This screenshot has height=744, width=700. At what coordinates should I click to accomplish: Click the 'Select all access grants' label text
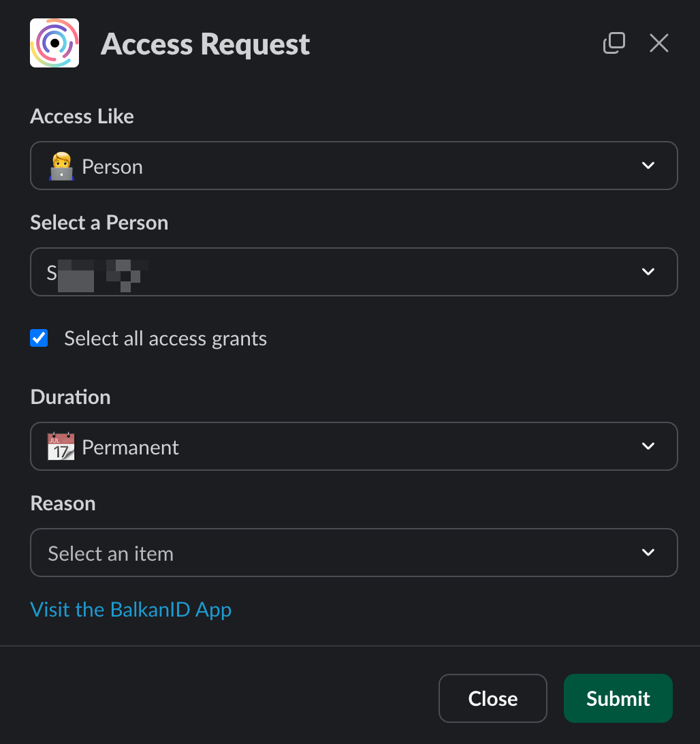[x=165, y=339]
